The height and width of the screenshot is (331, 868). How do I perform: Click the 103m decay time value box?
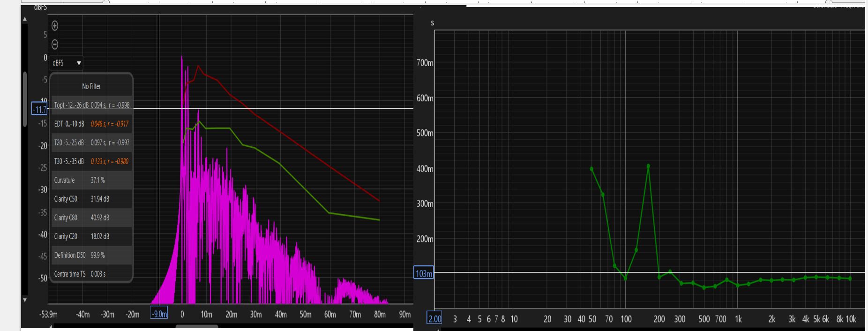click(x=424, y=273)
